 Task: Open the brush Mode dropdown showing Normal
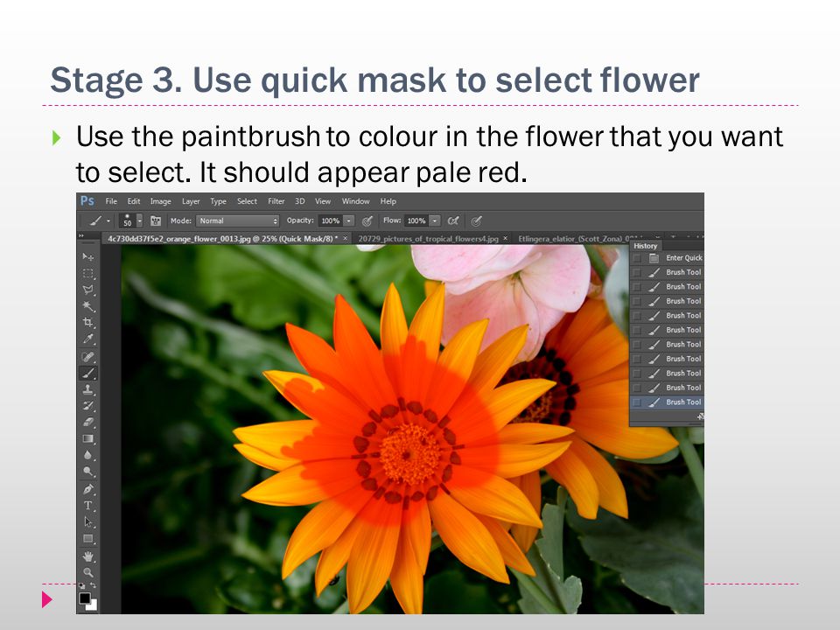tap(238, 220)
